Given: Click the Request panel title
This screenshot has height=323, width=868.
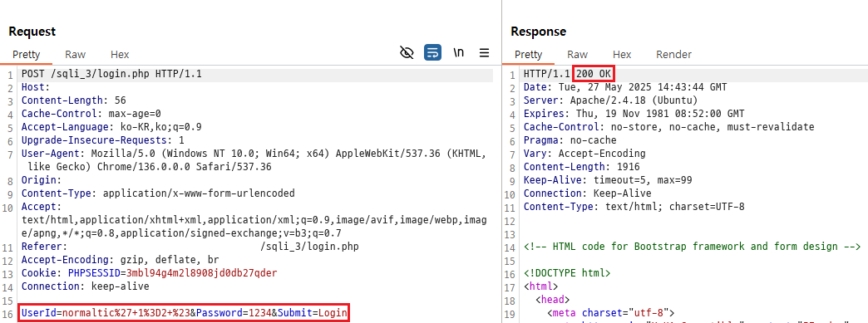Looking at the screenshot, I should (x=32, y=32).
